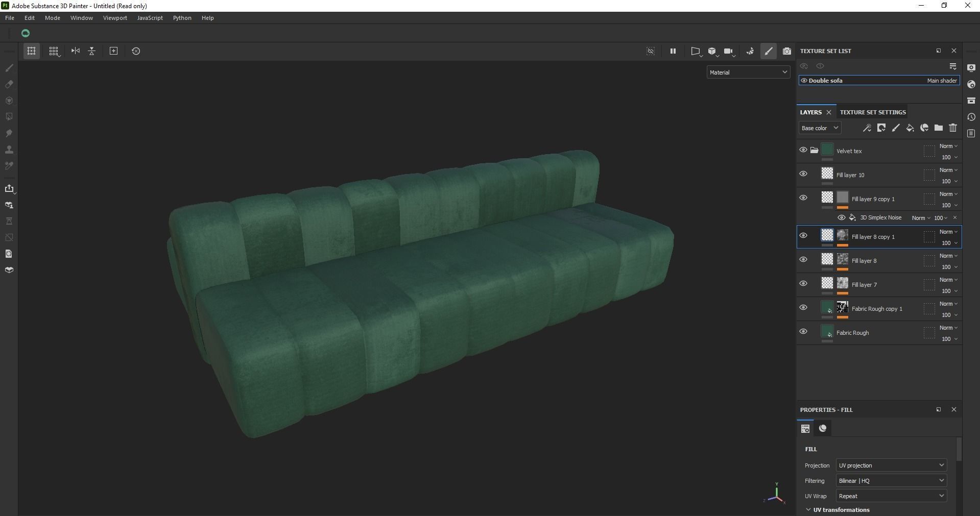Screen dimensions: 980x516
Task: Open the Edit menu
Action: 30,18
